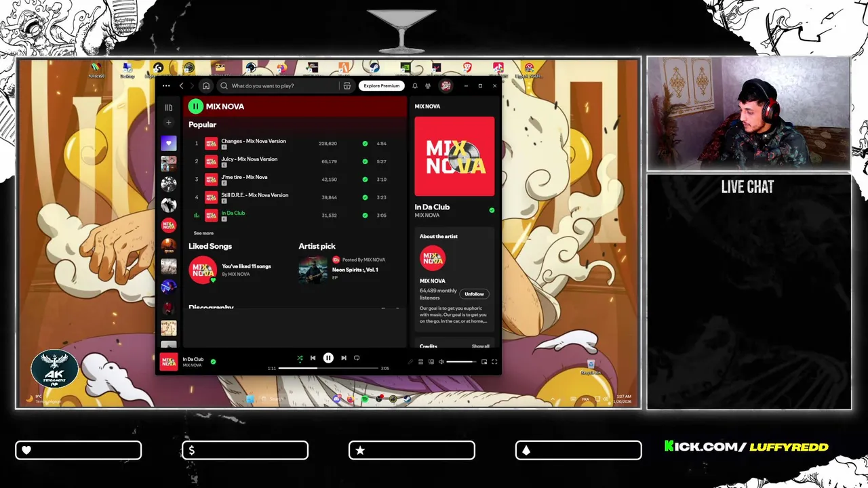Screen dimensions: 868x488
Task: Toggle the liked checkmark in In Da Club row
Action: [x=365, y=216]
